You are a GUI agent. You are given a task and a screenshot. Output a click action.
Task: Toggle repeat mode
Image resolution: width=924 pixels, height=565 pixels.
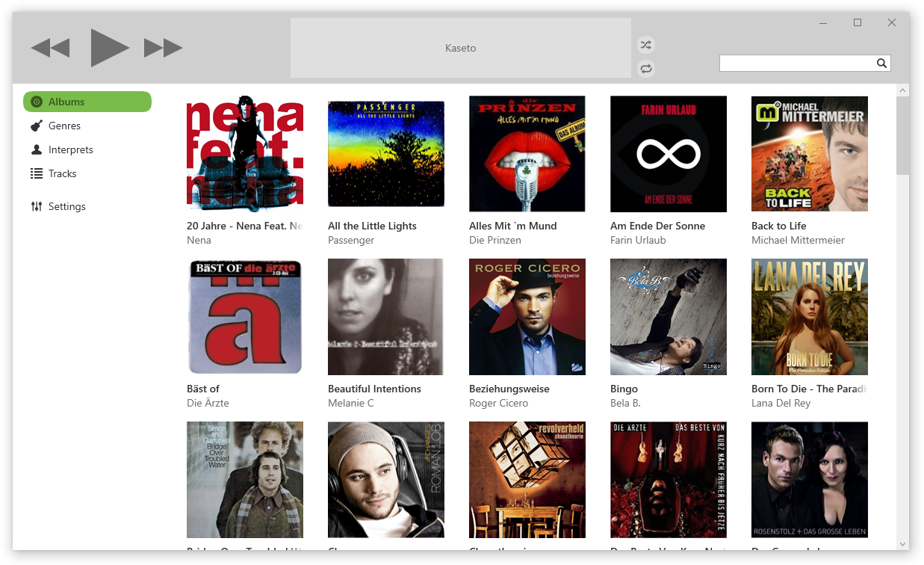[x=646, y=69]
